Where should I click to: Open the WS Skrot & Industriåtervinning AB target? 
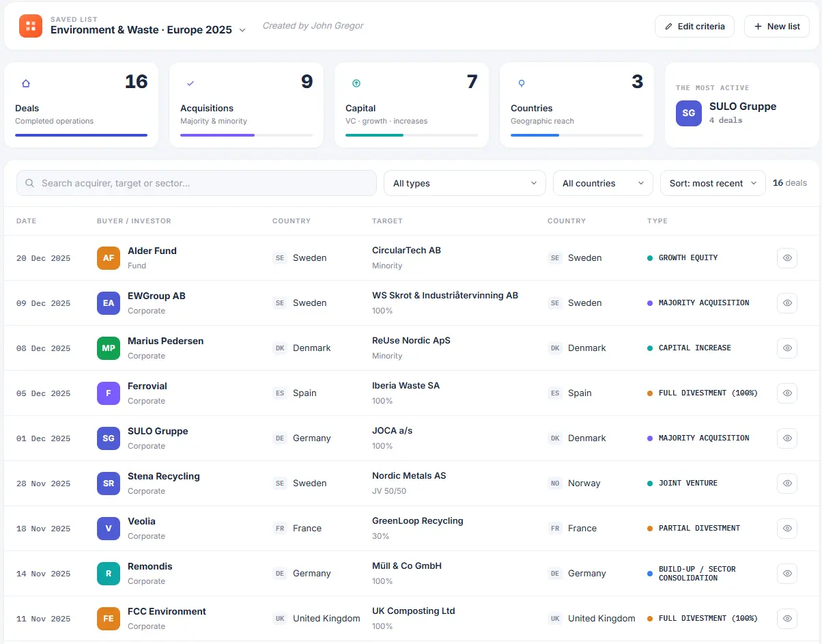445,296
